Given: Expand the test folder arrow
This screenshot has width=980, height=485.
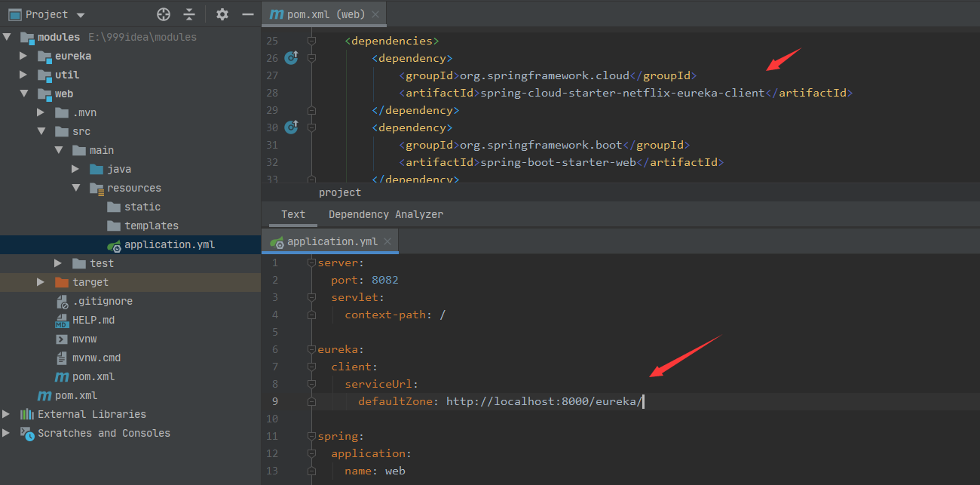Looking at the screenshot, I should (x=58, y=263).
